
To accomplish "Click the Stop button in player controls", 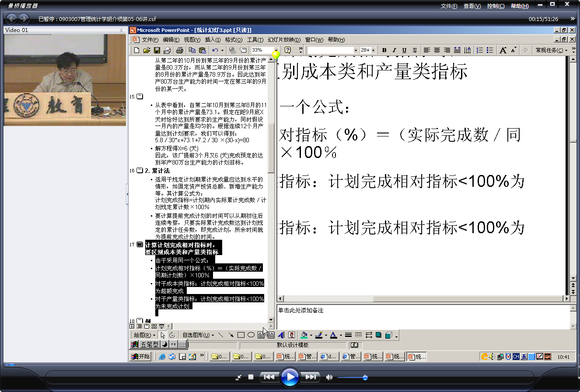I will coord(251,377).
